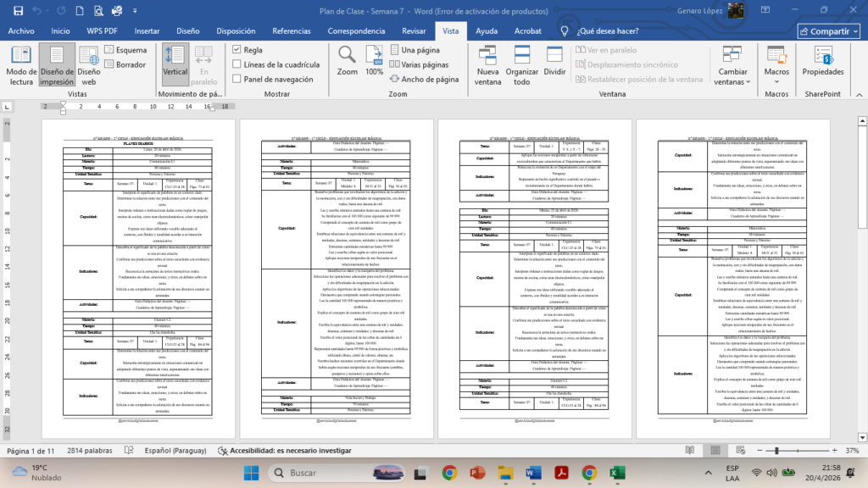Open the Disposición tab
Image resolution: width=868 pixels, height=488 pixels.
236,31
